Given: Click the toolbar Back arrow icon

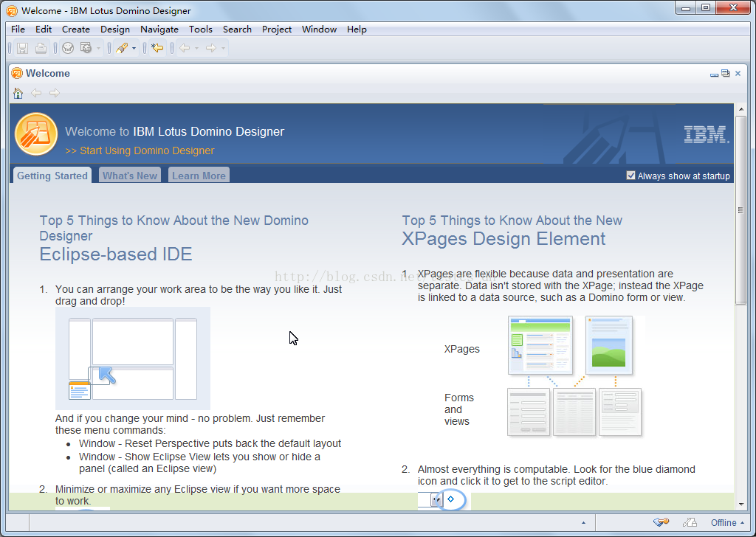Looking at the screenshot, I should point(185,48).
